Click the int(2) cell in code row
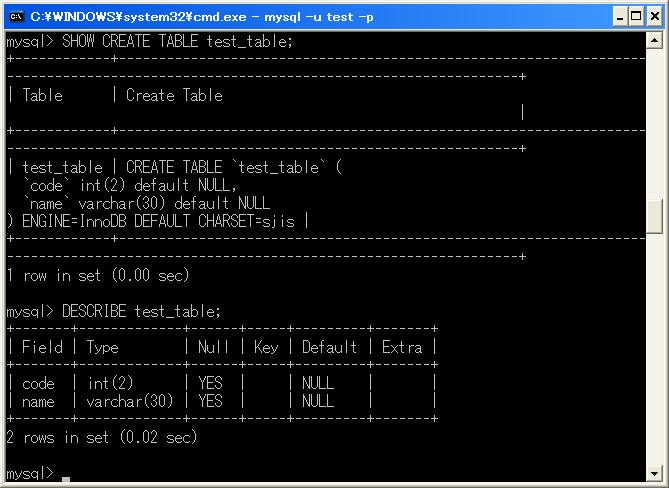The height and width of the screenshot is (488, 669). [x=110, y=383]
